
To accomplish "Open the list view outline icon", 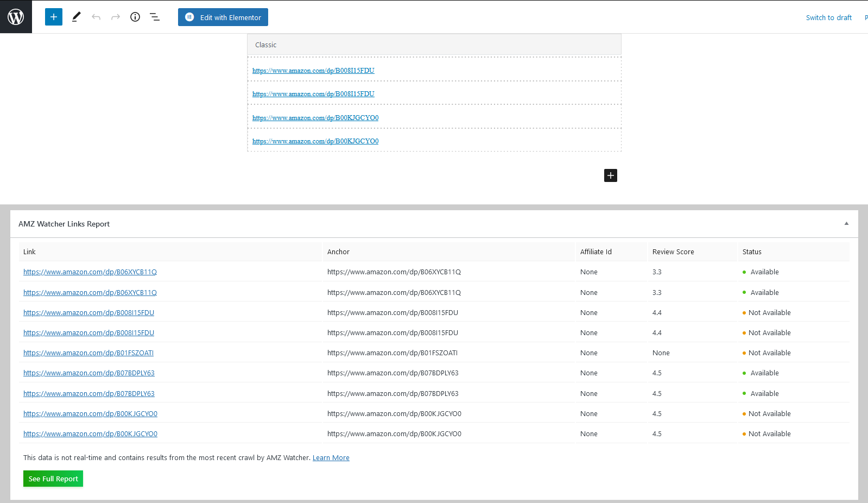I will pyautogui.click(x=155, y=17).
